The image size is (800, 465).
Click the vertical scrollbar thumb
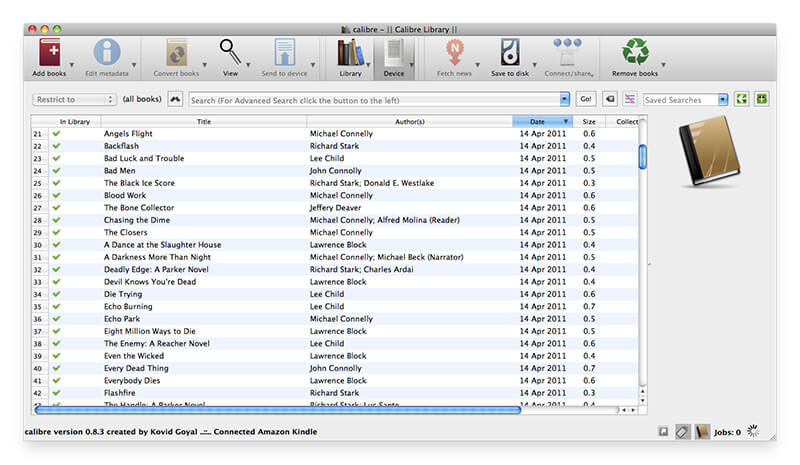click(643, 157)
